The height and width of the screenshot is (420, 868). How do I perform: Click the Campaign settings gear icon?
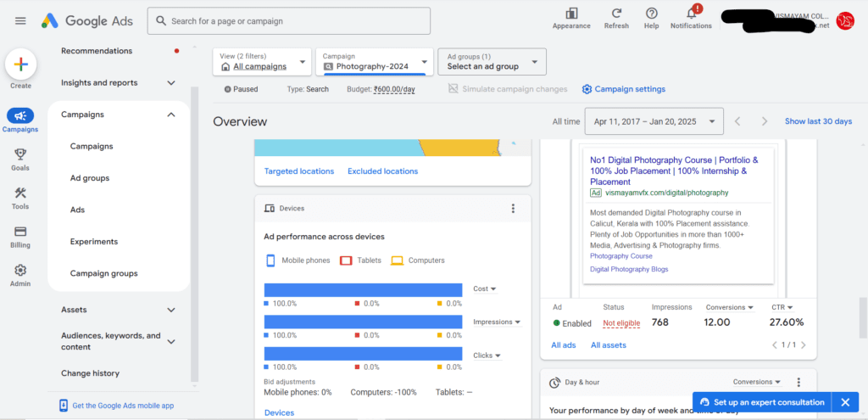[x=587, y=89]
